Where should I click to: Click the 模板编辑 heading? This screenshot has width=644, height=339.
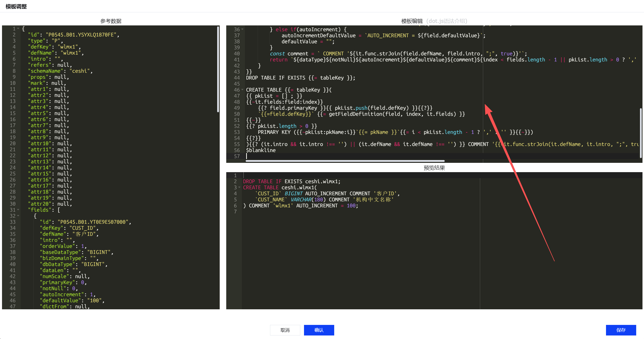[x=412, y=21]
